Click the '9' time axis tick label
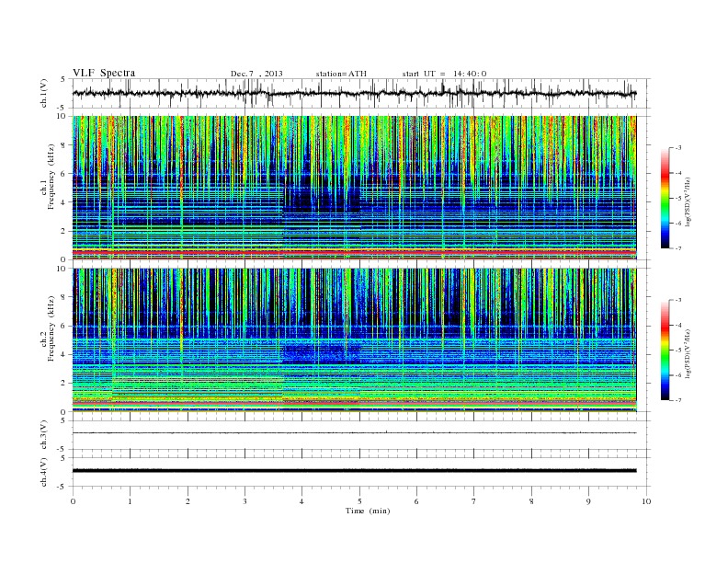 point(588,501)
